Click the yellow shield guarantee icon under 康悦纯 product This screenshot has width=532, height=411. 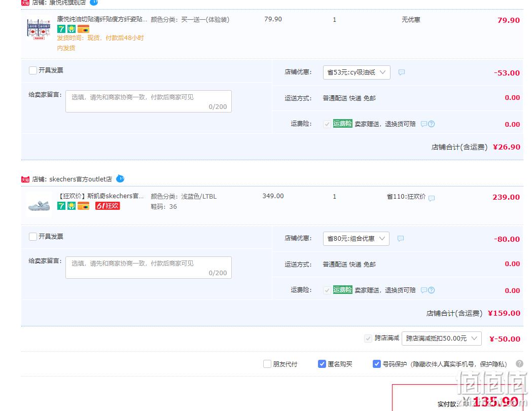point(71,29)
